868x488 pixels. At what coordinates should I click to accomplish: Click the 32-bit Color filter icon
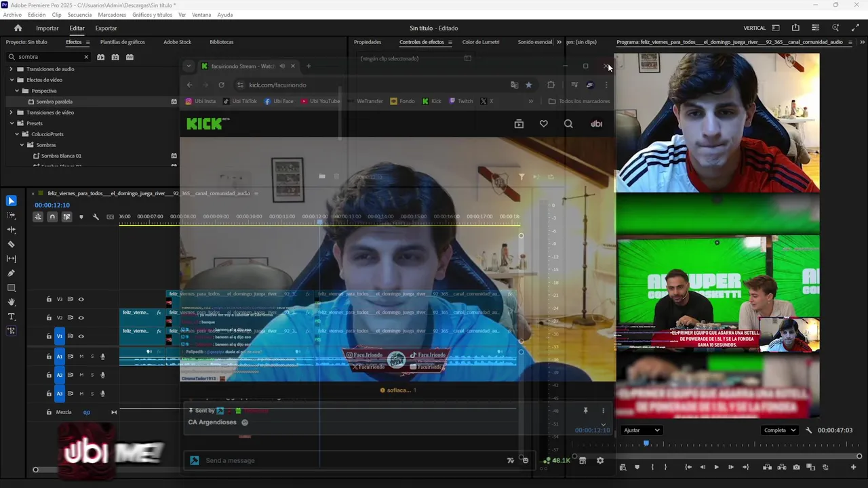point(115,57)
